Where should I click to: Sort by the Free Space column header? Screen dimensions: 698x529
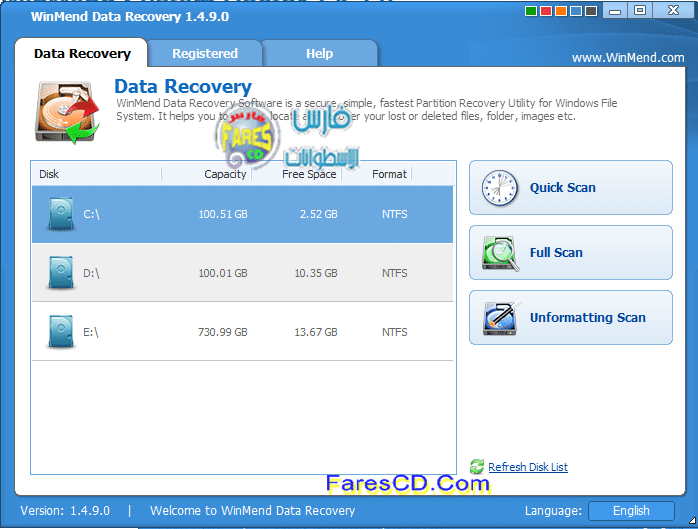[309, 174]
